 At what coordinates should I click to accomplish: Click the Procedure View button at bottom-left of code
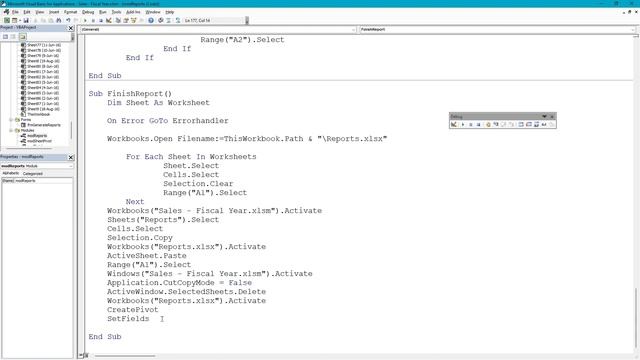coord(81,356)
